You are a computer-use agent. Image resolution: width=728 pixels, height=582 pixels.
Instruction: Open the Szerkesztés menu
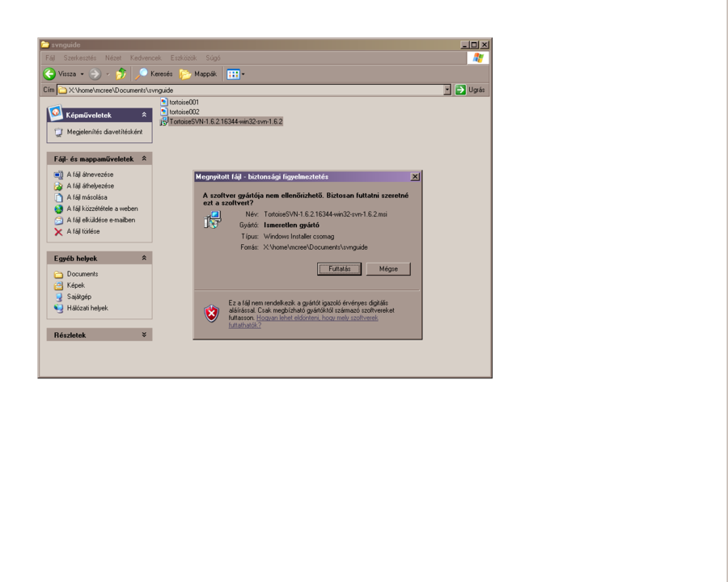pyautogui.click(x=80, y=58)
